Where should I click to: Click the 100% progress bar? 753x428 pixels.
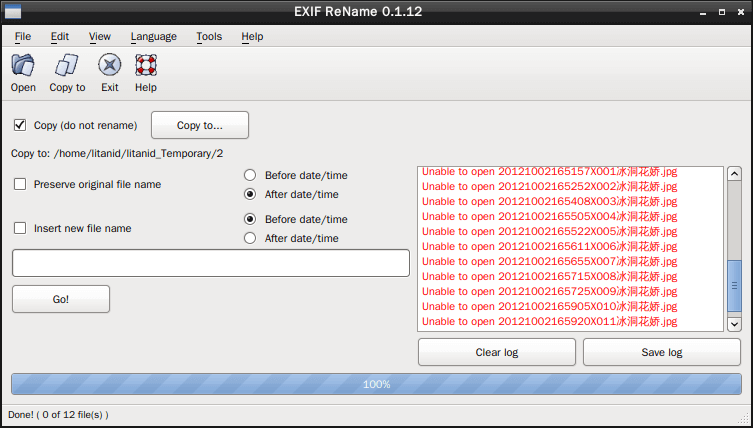[376, 384]
